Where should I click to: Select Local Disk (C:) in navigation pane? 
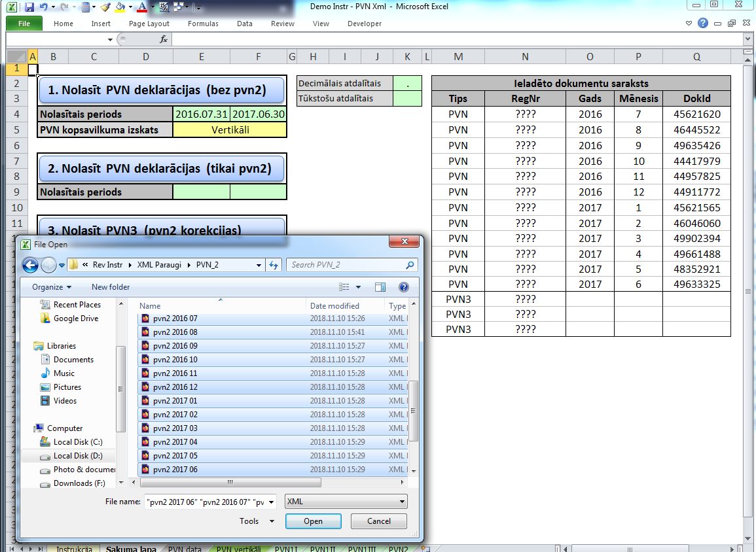[x=78, y=442]
